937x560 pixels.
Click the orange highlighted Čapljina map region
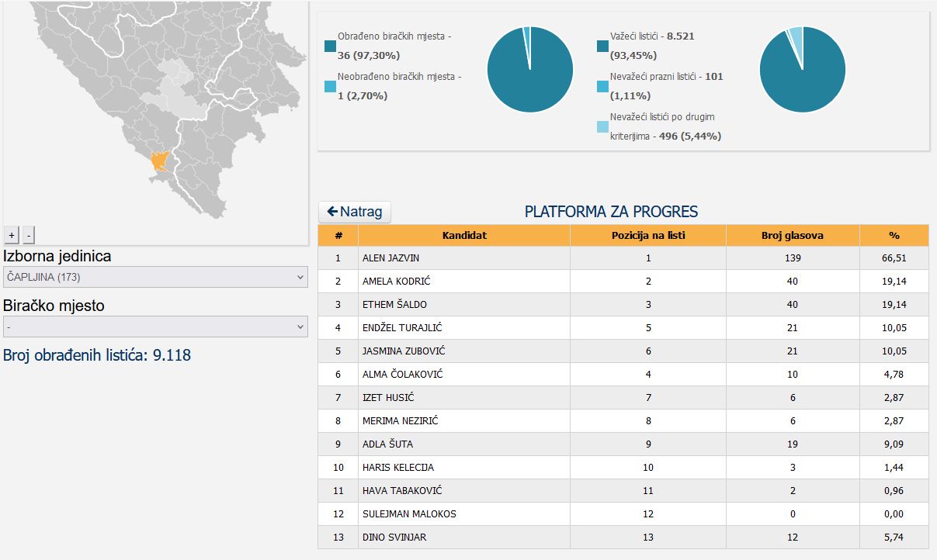pyautogui.click(x=161, y=161)
